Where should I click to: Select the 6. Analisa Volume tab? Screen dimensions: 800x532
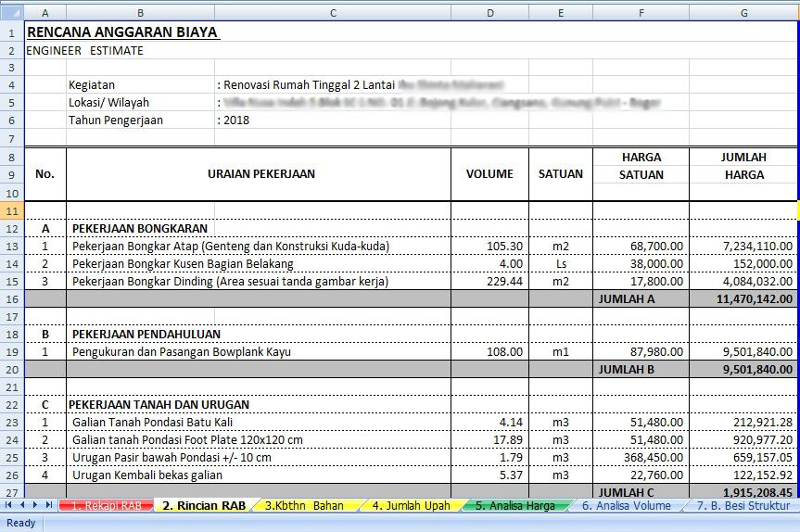pos(628,506)
